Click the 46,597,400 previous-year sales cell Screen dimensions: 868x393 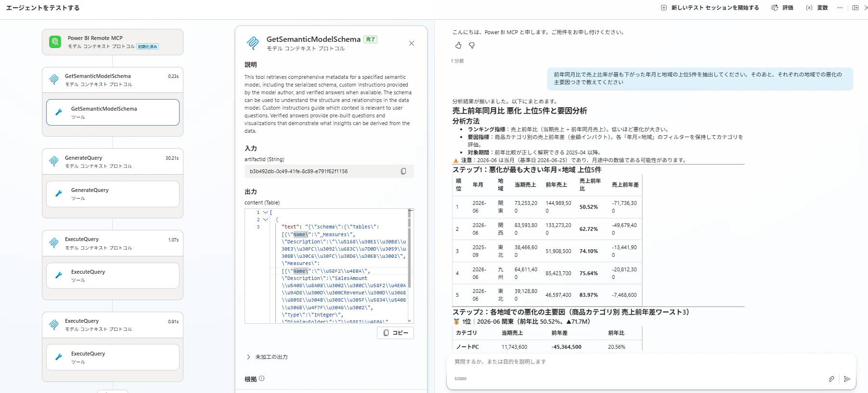coord(558,295)
